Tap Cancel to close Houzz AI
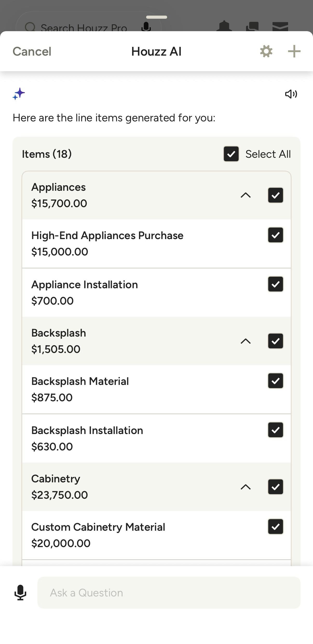The width and height of the screenshot is (313, 644). [32, 51]
